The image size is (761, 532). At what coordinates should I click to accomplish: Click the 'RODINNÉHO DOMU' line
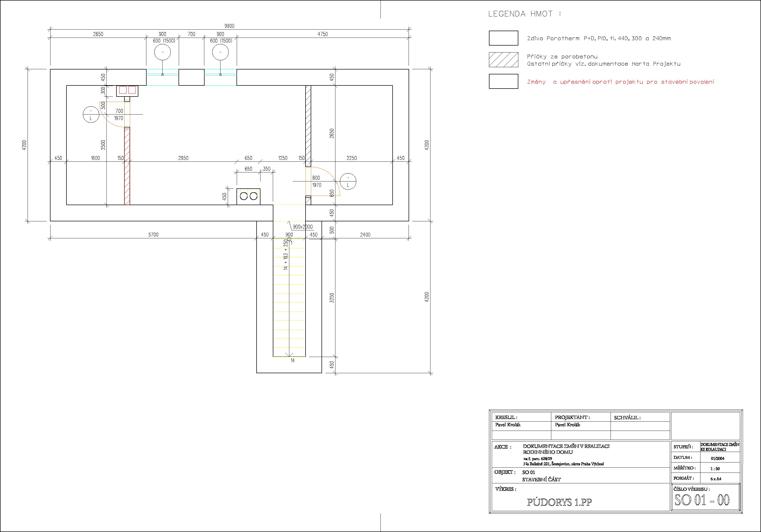(547, 452)
